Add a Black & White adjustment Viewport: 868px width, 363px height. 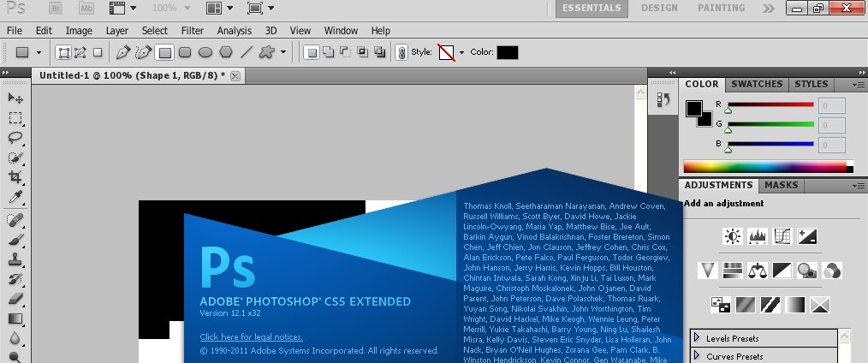click(x=782, y=271)
